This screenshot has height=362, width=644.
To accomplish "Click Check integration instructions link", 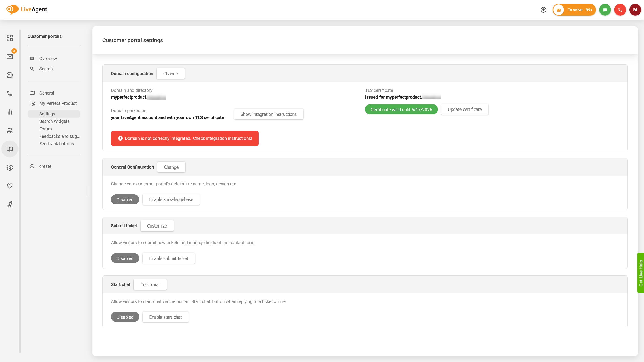I will point(222,139).
